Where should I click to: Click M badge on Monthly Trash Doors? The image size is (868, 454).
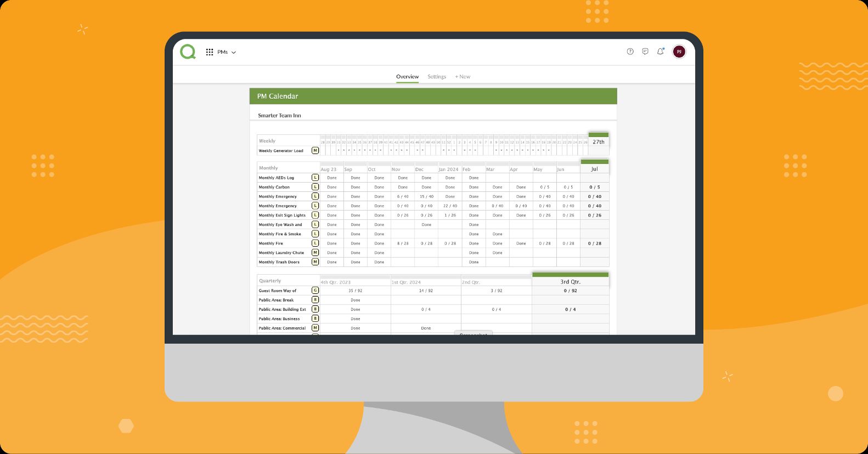pyautogui.click(x=315, y=262)
